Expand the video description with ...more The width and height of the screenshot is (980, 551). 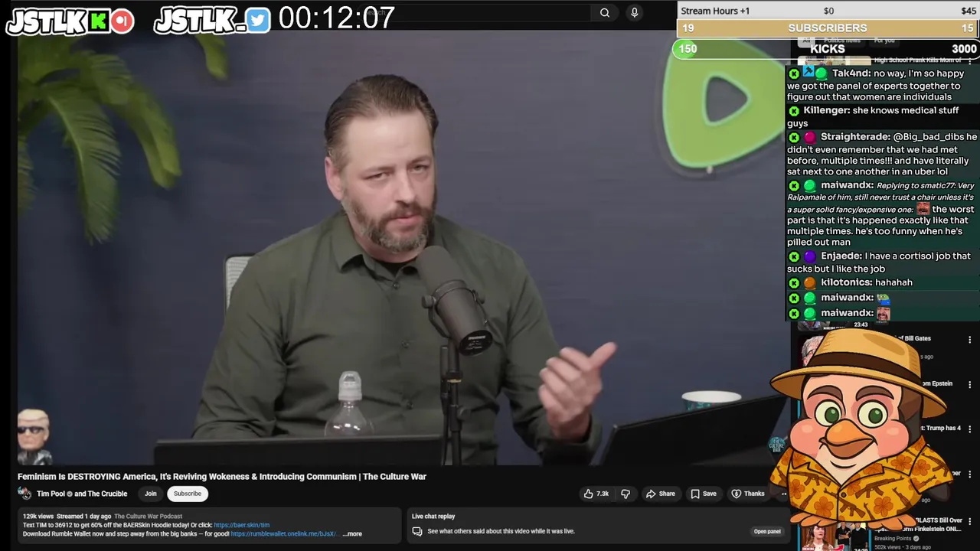point(352,534)
